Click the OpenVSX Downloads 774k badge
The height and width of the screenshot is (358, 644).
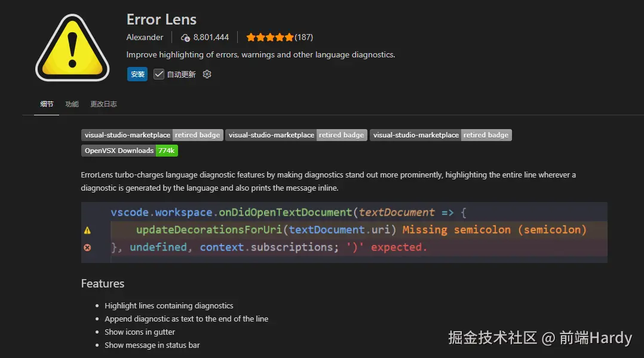click(x=130, y=151)
